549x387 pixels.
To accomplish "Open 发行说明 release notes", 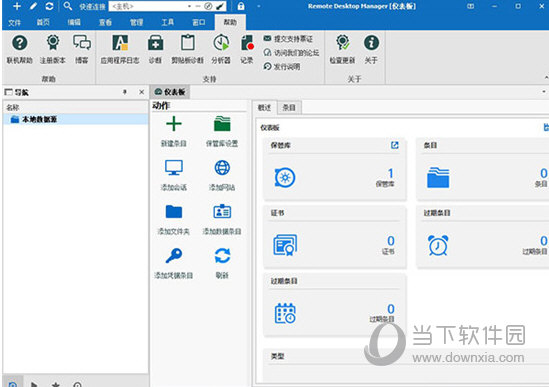I will pos(282,67).
